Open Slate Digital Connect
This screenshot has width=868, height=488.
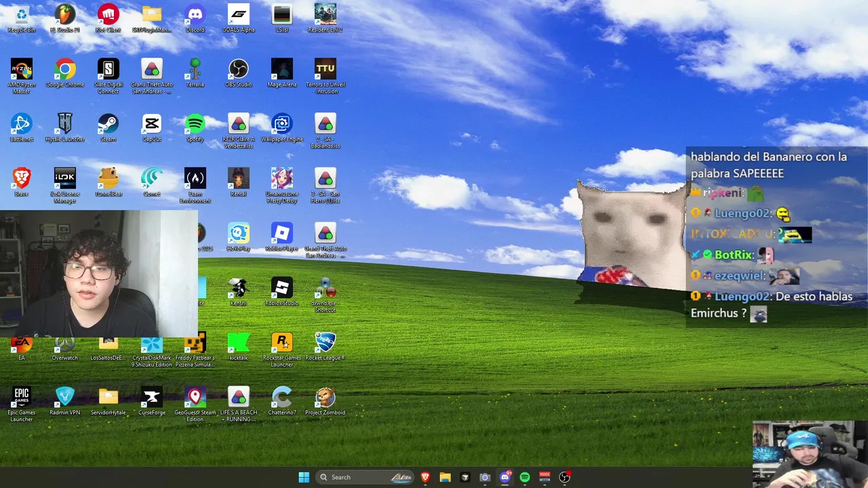[108, 76]
